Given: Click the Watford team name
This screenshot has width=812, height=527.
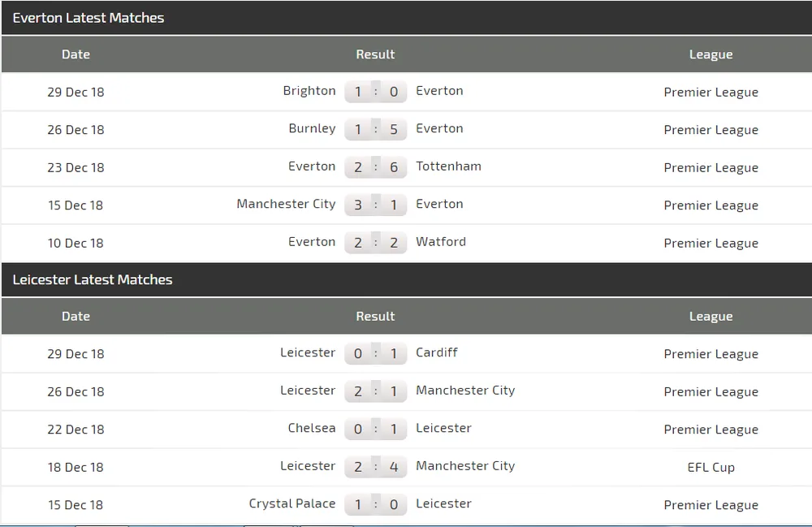Looking at the screenshot, I should (441, 242).
